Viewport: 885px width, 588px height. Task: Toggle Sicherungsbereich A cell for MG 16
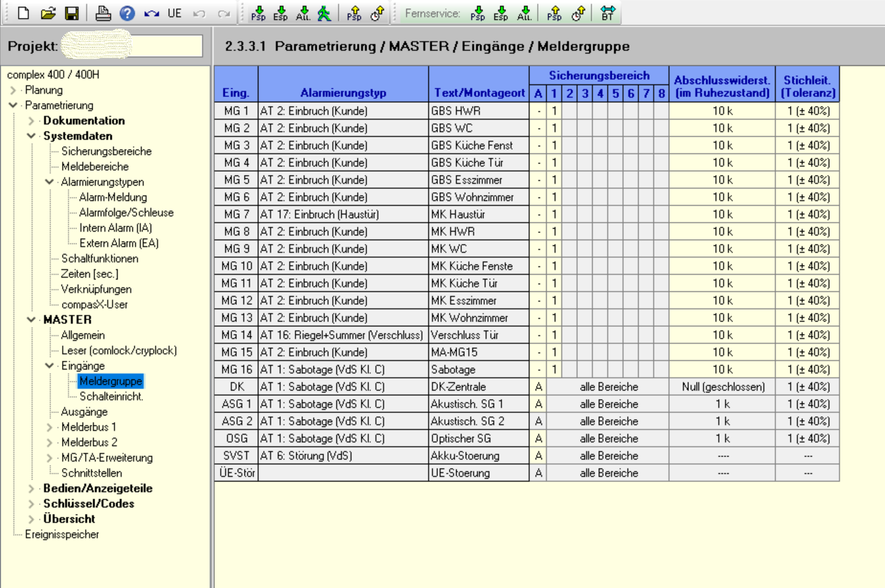coord(538,370)
